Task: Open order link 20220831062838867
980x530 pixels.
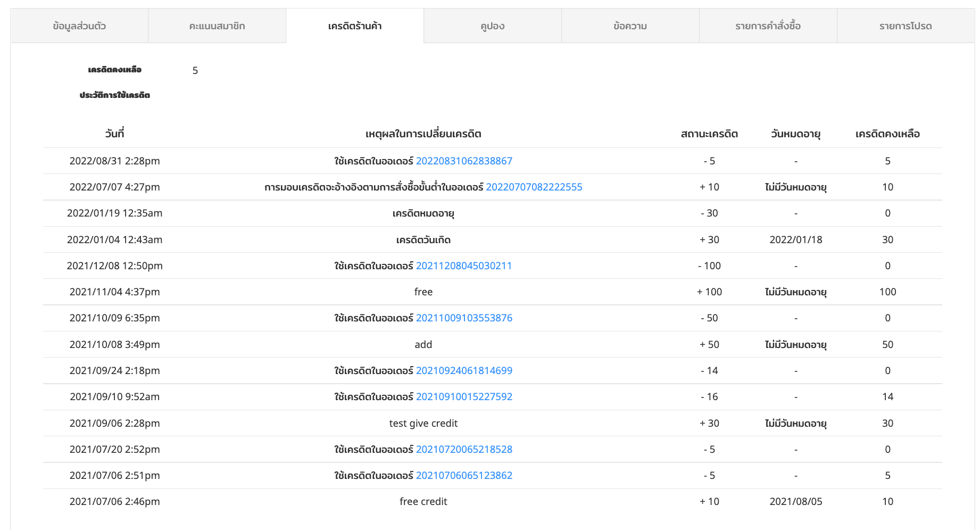Action: (x=464, y=161)
